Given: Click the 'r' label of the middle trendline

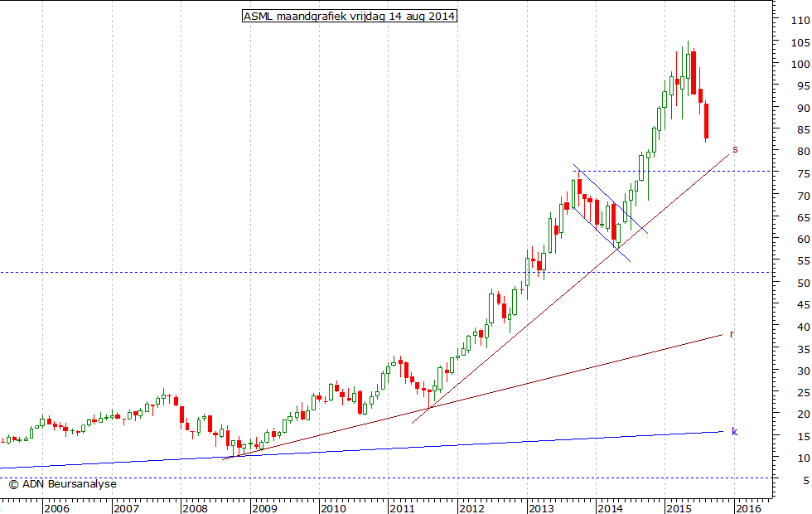Looking at the screenshot, I should click(x=732, y=335).
